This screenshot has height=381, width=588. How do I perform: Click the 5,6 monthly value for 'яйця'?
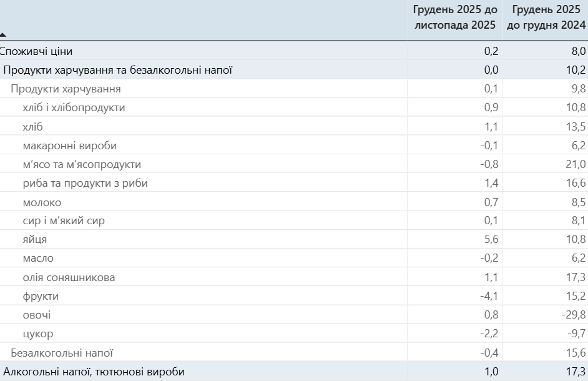point(491,239)
